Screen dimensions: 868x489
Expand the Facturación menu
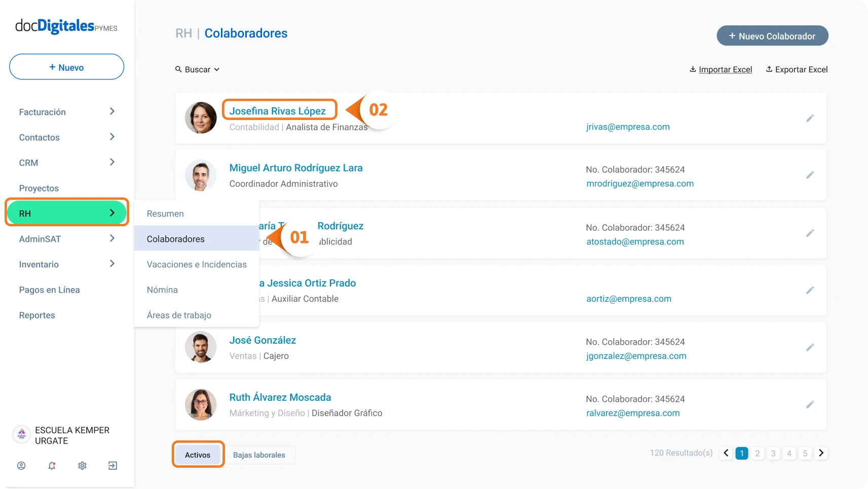(x=66, y=112)
